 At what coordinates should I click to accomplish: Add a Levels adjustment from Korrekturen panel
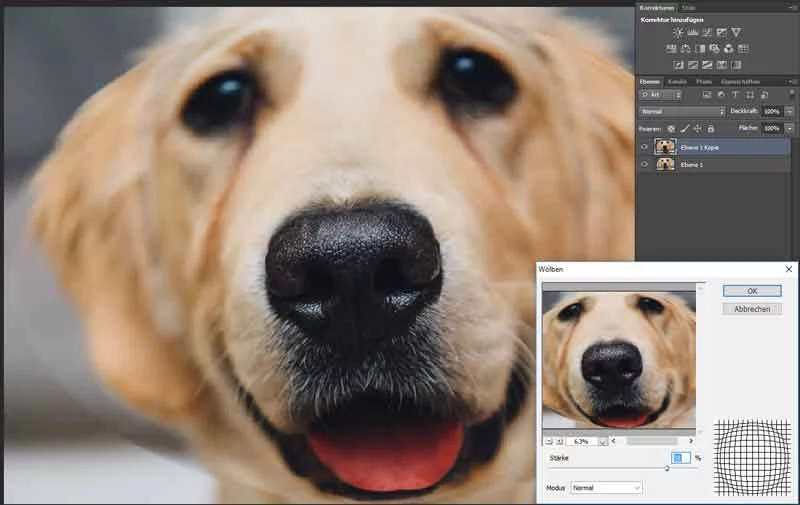[x=692, y=33]
